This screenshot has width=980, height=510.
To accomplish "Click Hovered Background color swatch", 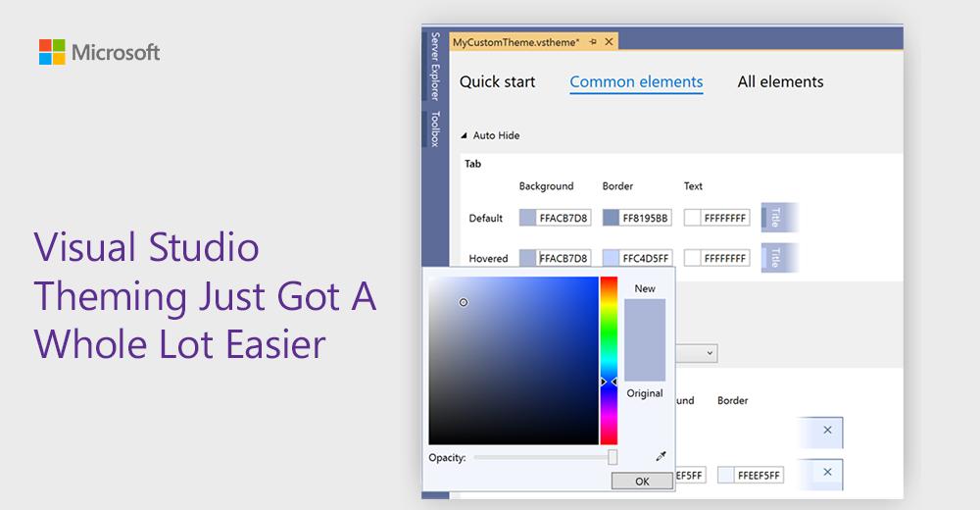I will pos(527,258).
